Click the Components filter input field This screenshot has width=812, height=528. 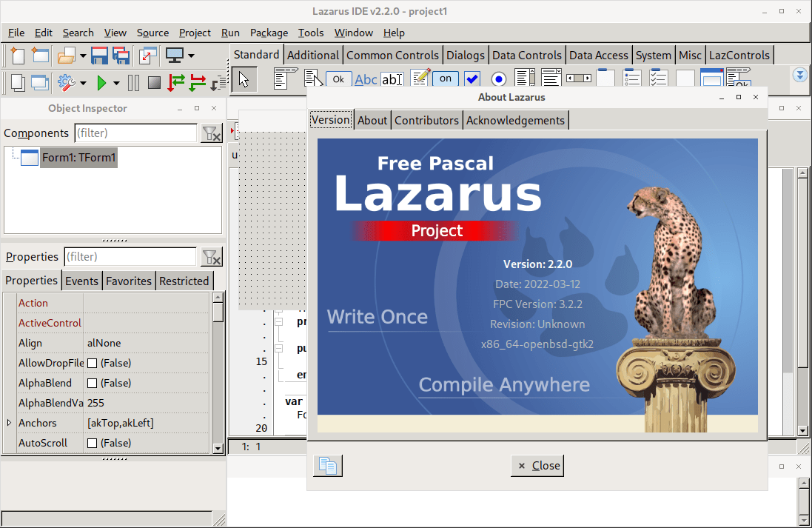pyautogui.click(x=135, y=133)
